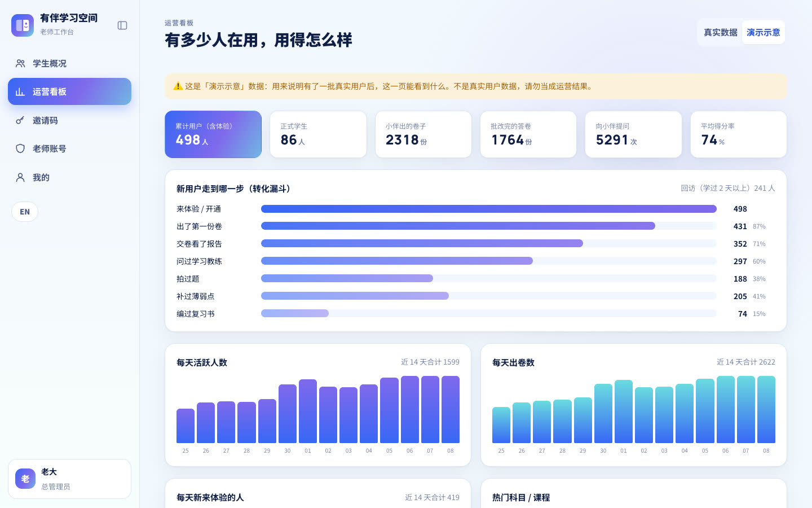Click the 老 avatar badge
The width and height of the screenshot is (812, 508).
click(x=25, y=479)
